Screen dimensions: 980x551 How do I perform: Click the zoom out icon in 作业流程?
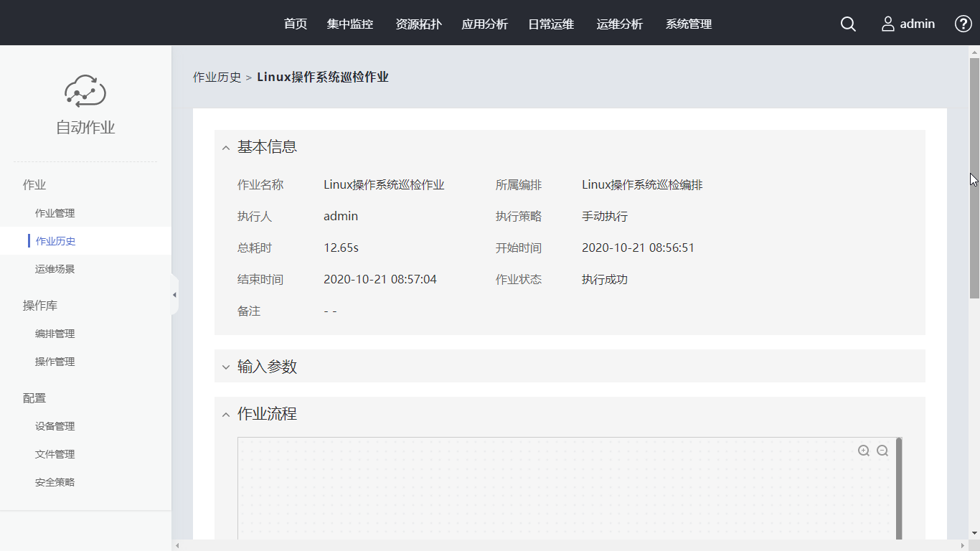coord(882,451)
